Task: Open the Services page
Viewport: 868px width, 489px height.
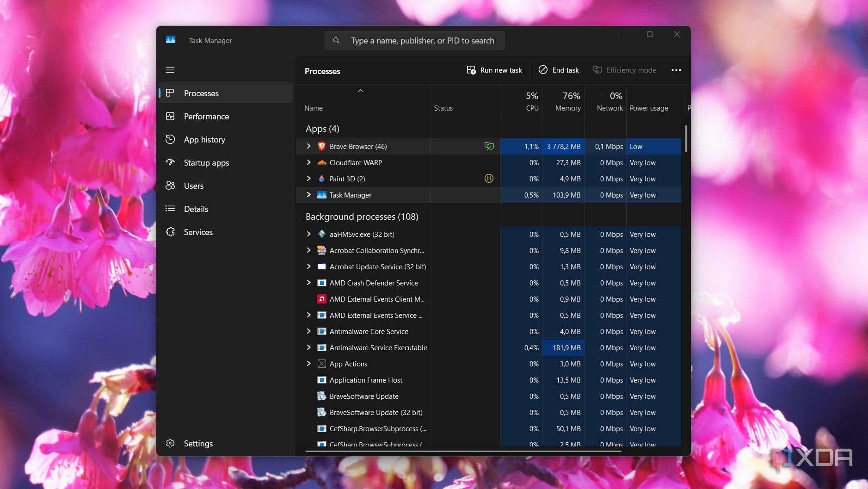Action: point(226,232)
